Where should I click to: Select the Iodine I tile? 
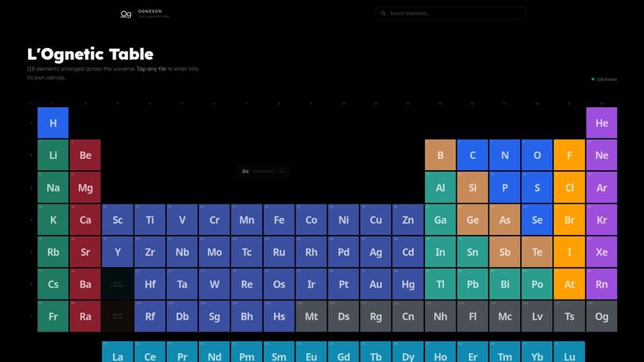coord(569,252)
